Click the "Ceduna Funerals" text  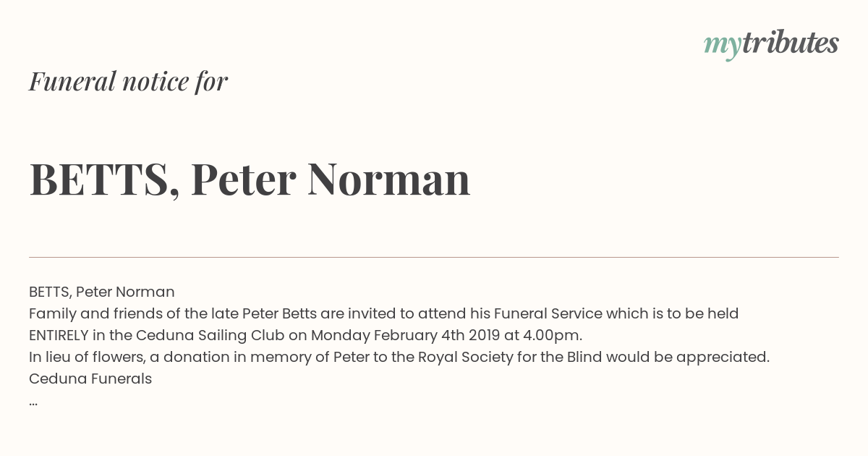coord(90,379)
